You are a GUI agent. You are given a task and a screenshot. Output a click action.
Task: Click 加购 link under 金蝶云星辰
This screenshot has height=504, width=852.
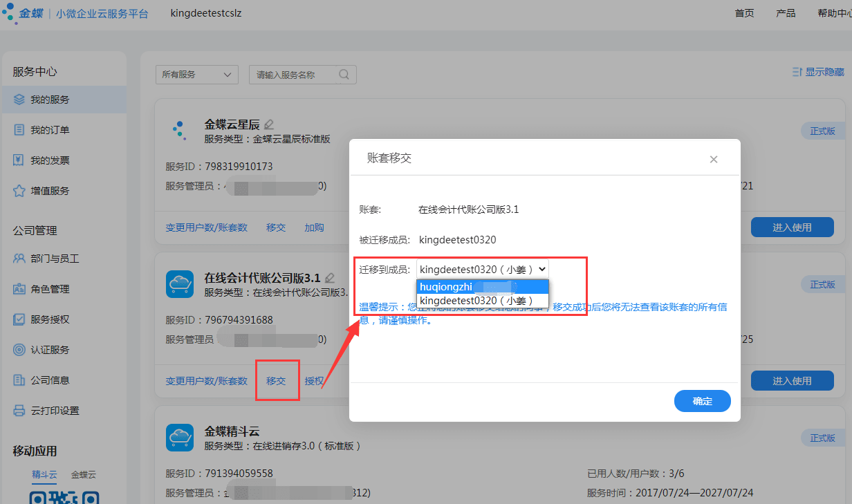pos(314,227)
